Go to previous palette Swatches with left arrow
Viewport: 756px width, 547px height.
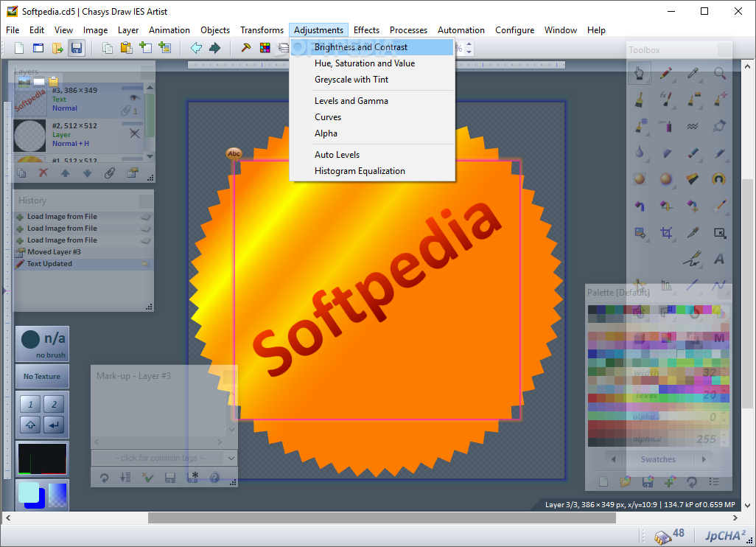pos(613,459)
